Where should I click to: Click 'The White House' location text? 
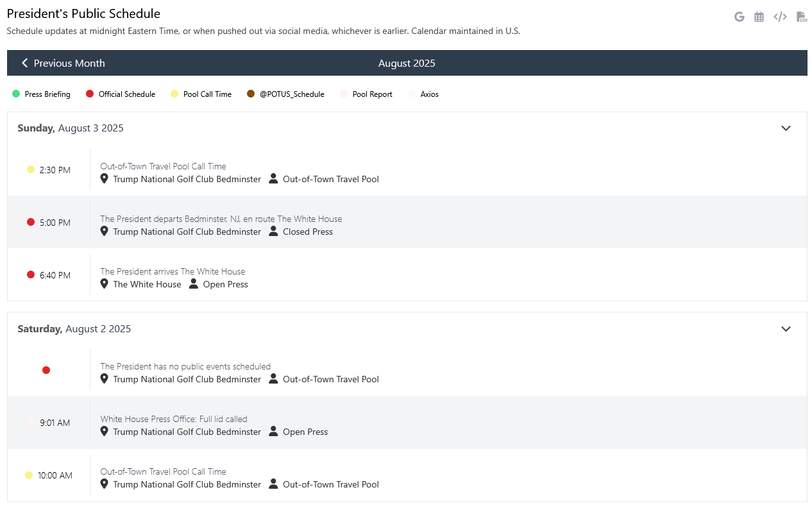(147, 284)
